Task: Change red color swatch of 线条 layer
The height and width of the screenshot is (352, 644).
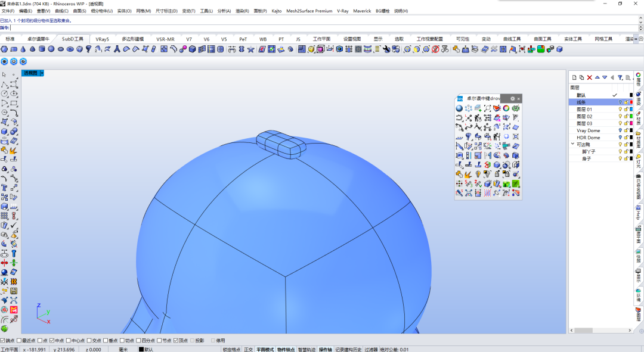Action: click(x=631, y=102)
